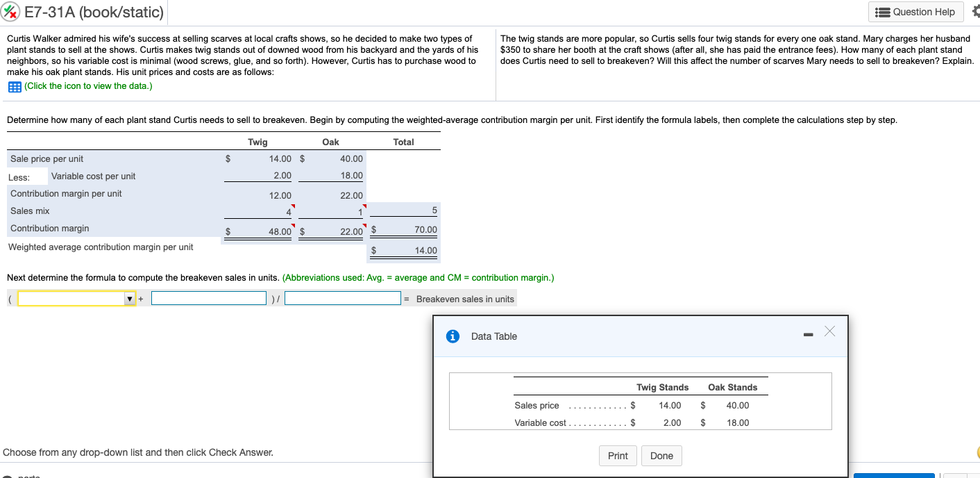Viewport: 980px width, 478px height.
Task: Click the Print button in the Data Table dialog
Action: [617, 456]
